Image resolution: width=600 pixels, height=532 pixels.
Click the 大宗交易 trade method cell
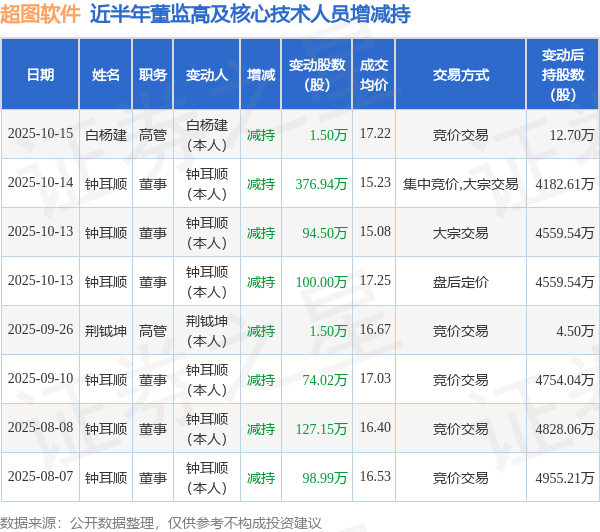pyautogui.click(x=461, y=233)
